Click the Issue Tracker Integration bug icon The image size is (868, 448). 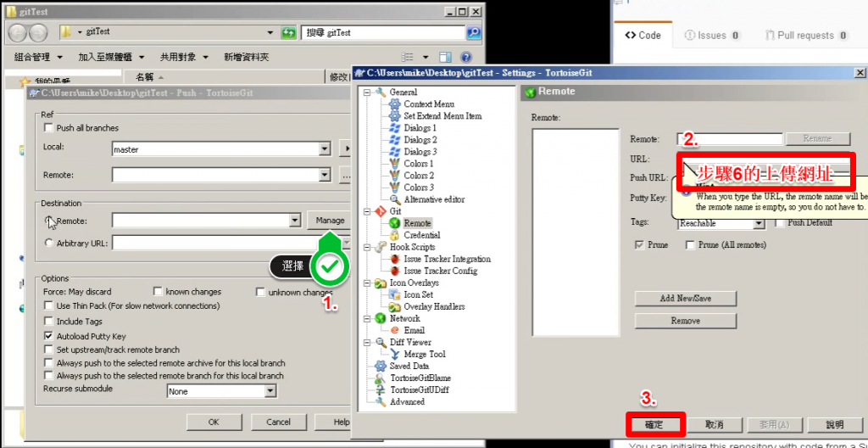pyautogui.click(x=394, y=259)
